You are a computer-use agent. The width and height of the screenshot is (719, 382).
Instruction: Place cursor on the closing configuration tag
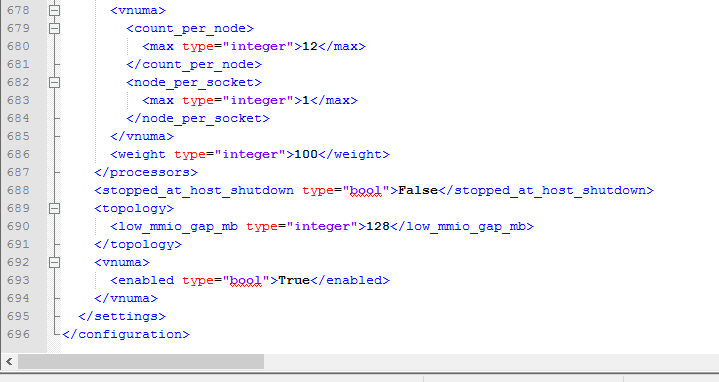point(126,335)
